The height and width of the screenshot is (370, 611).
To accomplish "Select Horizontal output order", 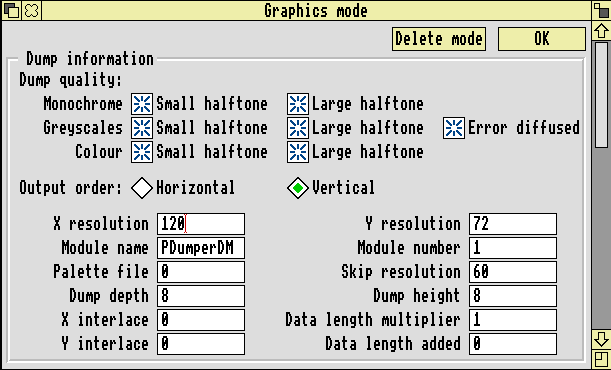I will click(x=142, y=188).
